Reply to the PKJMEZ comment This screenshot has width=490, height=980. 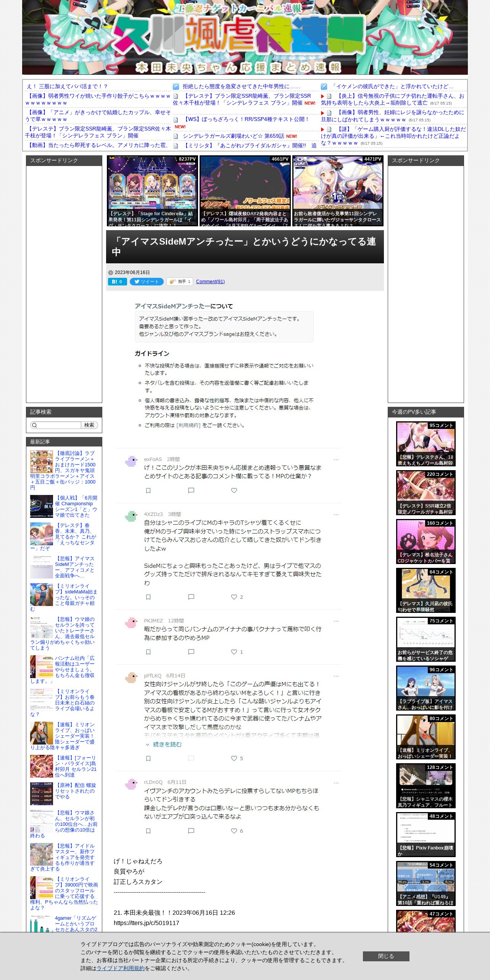click(x=191, y=652)
